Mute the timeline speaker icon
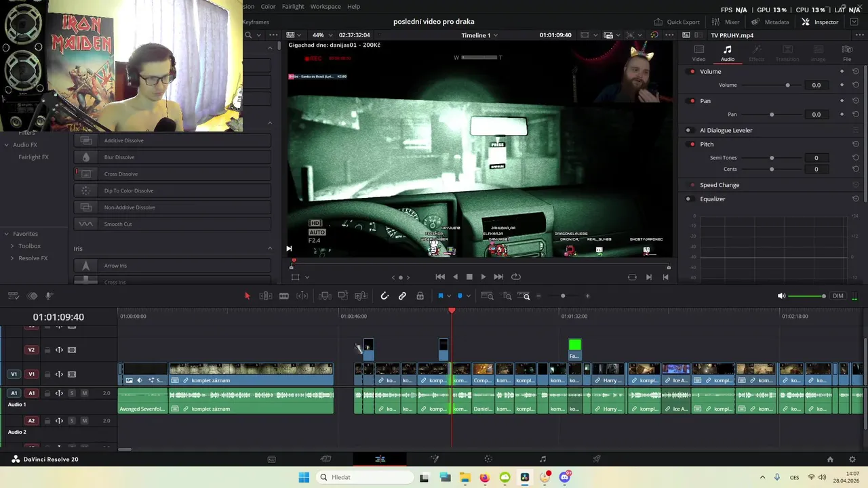 click(781, 296)
